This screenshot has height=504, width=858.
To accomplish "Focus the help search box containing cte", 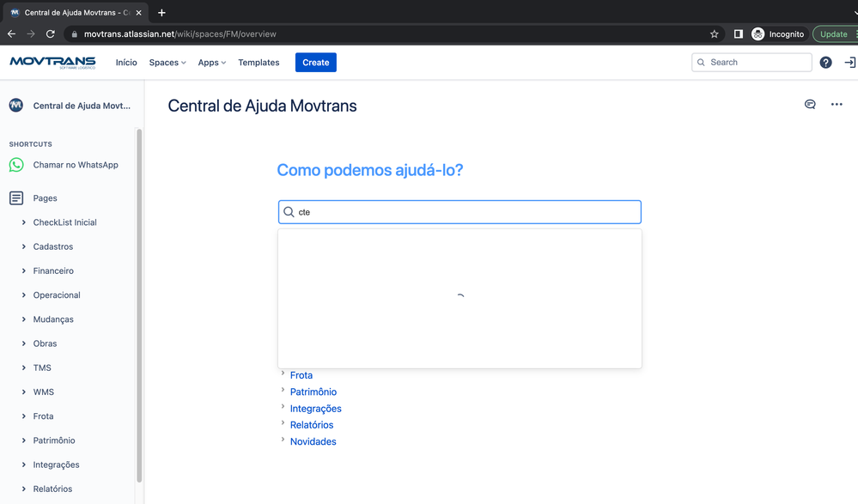I will pyautogui.click(x=459, y=212).
